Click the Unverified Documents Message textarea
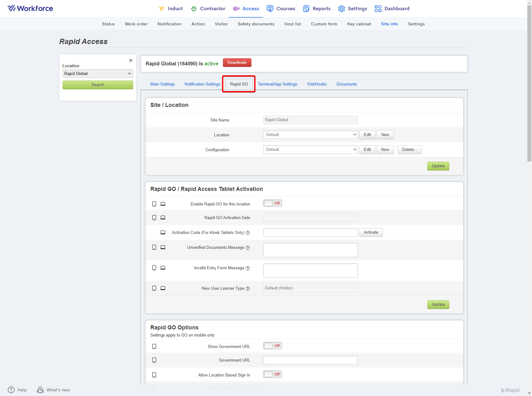Image resolution: width=532 pixels, height=396 pixels. click(x=311, y=250)
